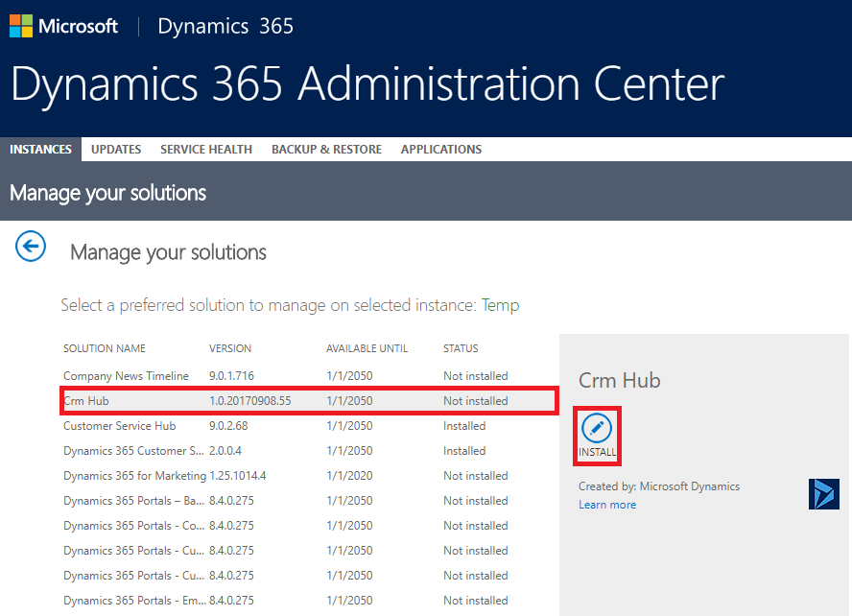The image size is (852, 616).
Task: Open the Service Health tab
Action: pos(206,150)
